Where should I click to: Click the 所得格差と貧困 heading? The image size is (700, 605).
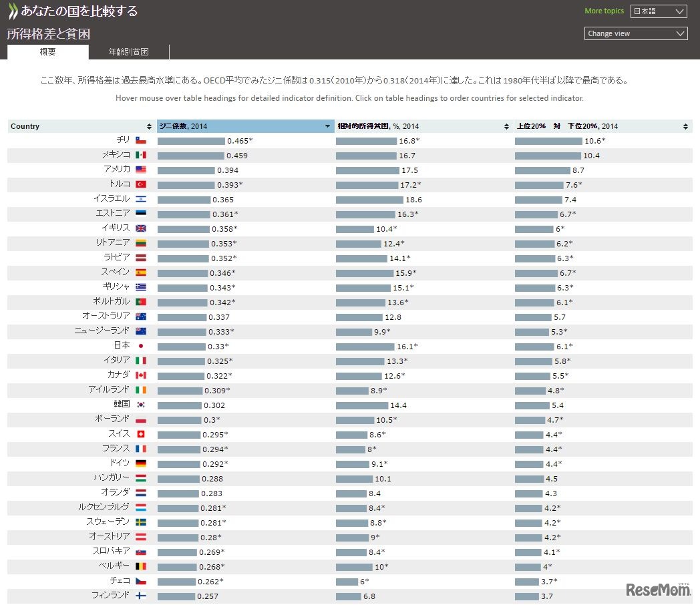coord(48,34)
